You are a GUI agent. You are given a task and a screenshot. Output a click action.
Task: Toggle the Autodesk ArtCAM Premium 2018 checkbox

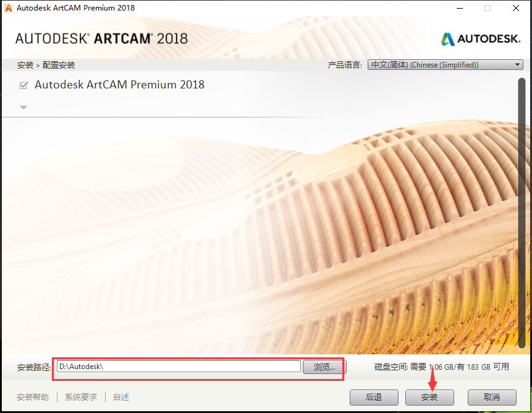[x=23, y=85]
